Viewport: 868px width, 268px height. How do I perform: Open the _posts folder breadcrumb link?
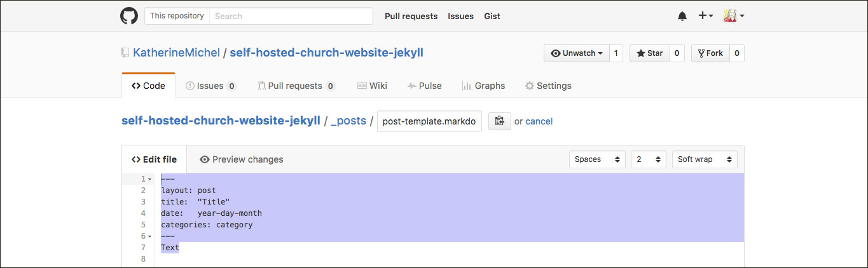pyautogui.click(x=348, y=121)
